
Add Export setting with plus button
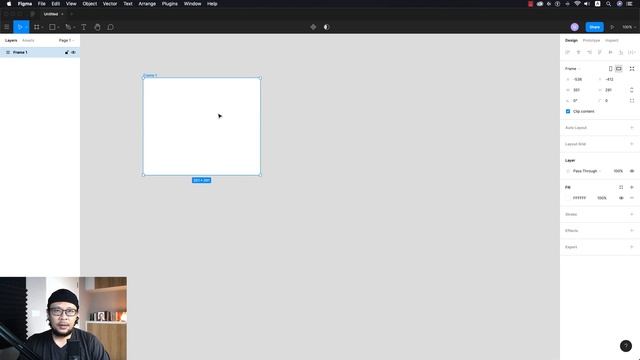pyautogui.click(x=632, y=247)
